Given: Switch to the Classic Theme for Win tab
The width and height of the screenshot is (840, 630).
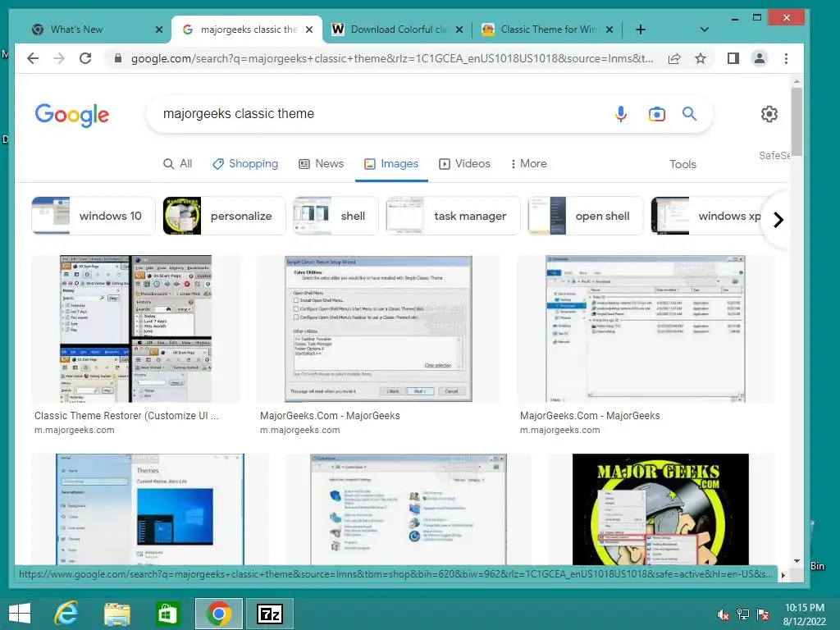Looking at the screenshot, I should pos(546,30).
